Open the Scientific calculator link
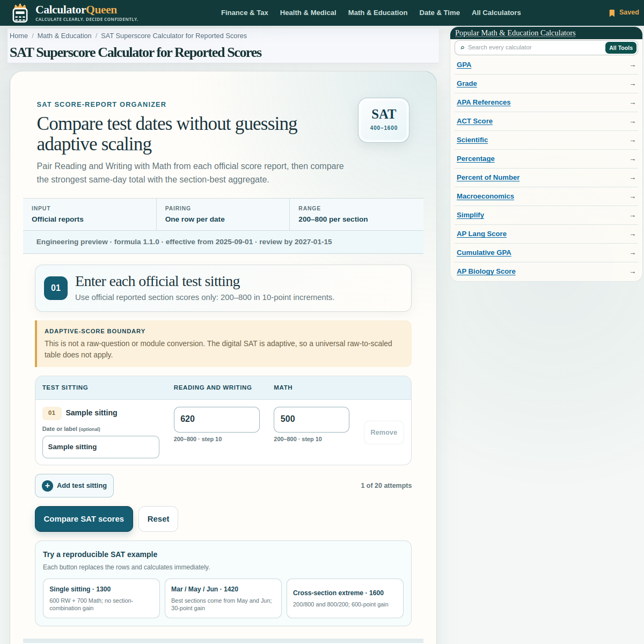 472,140
